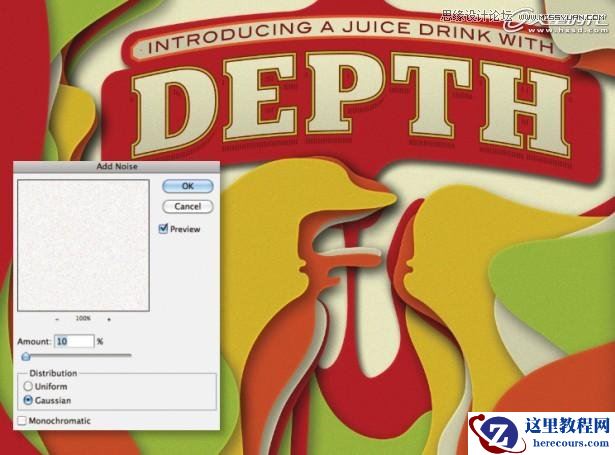Cancel the Add Noise dialog
The height and width of the screenshot is (455, 615).
tap(188, 207)
